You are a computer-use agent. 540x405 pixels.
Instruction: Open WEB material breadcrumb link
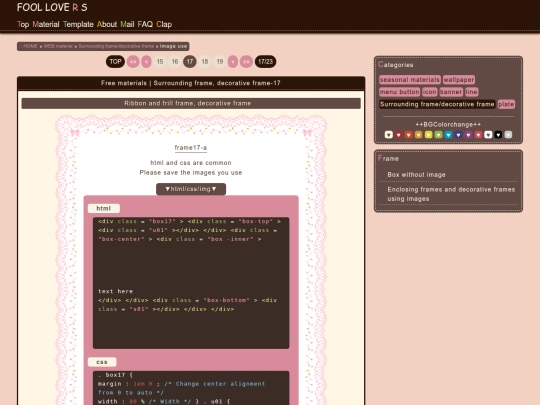(x=58, y=46)
